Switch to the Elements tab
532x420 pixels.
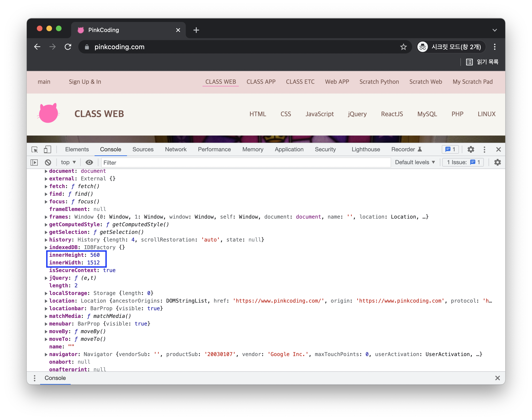(x=77, y=149)
